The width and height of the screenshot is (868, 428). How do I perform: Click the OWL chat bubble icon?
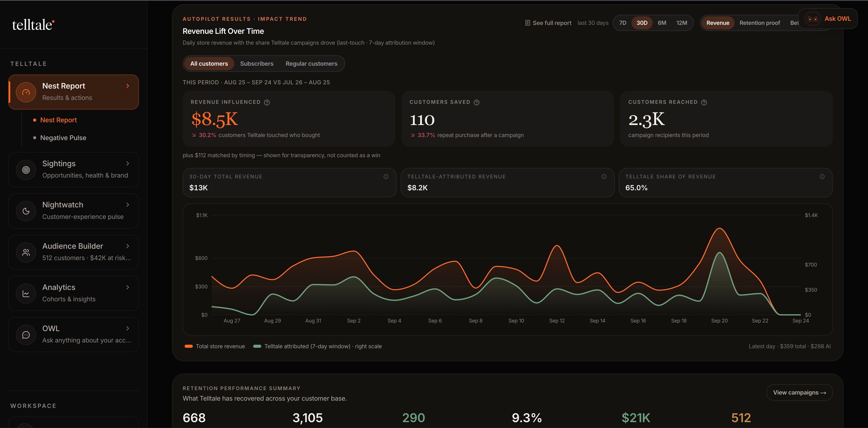point(26,335)
